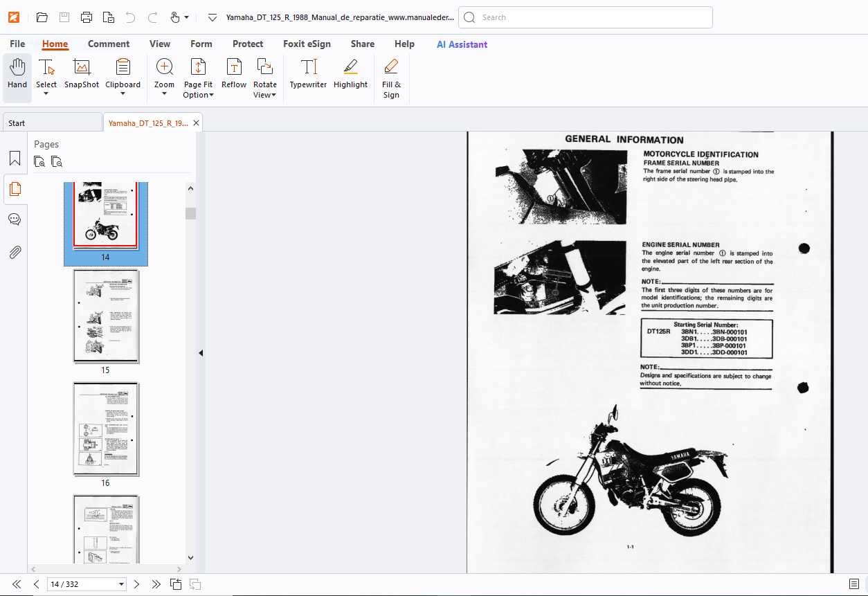
Task: Click the page display mode icon at bottom-right
Action: pyautogui.click(x=854, y=584)
